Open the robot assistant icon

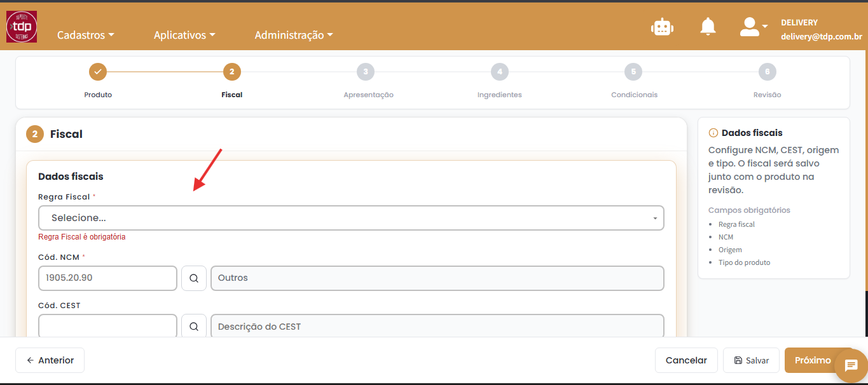click(x=662, y=27)
